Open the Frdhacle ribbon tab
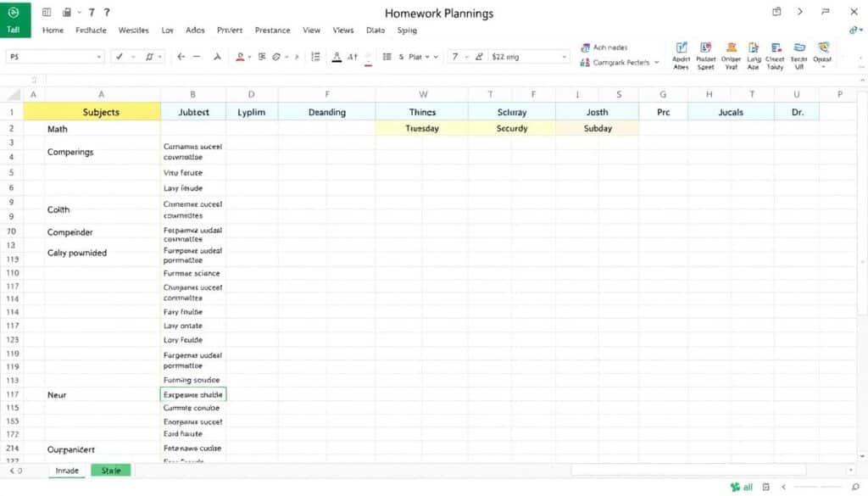The width and height of the screenshot is (868, 496). coord(91,31)
